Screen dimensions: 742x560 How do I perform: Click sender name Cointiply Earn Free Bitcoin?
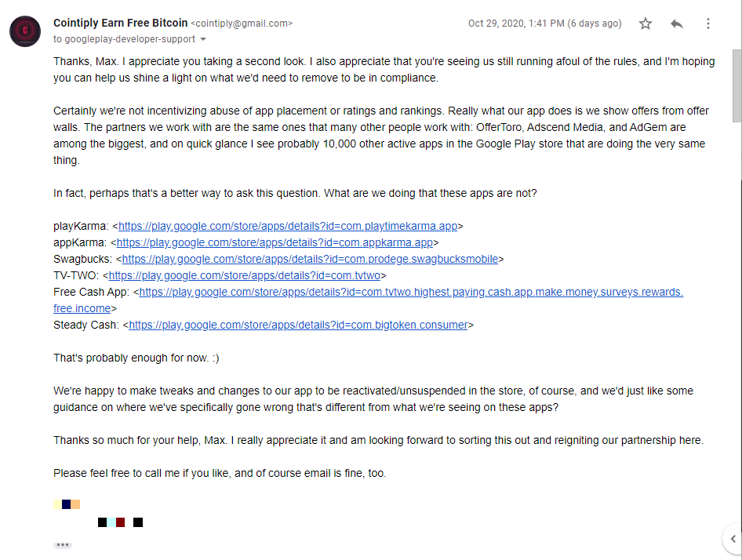tap(120, 23)
